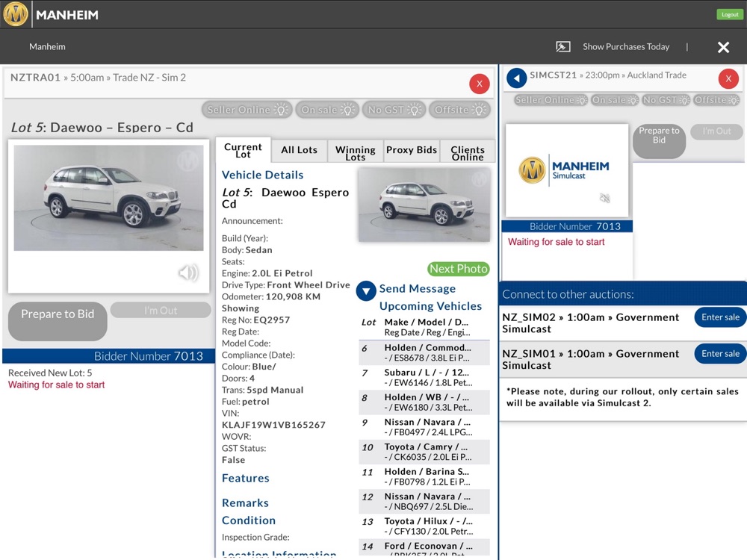This screenshot has width=747, height=560.
Task: Click the Reg No EQ2957 value
Action: pyautogui.click(x=272, y=320)
